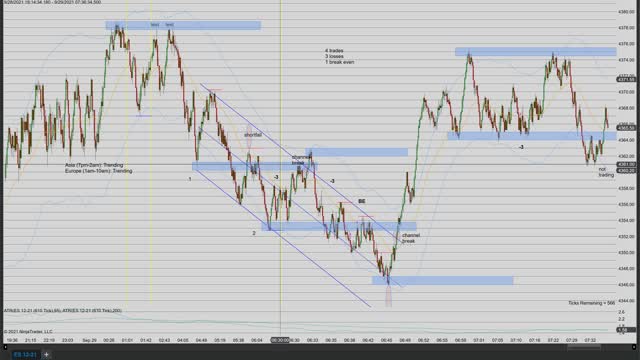
Task: Click the left arrow of the horizontal scrollbar
Action: (5, 347)
